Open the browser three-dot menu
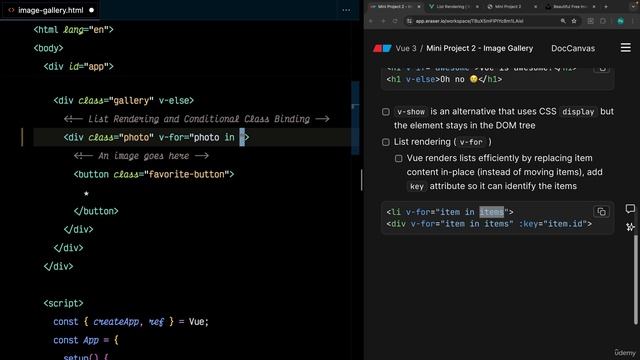The image size is (640, 360). tap(633, 21)
